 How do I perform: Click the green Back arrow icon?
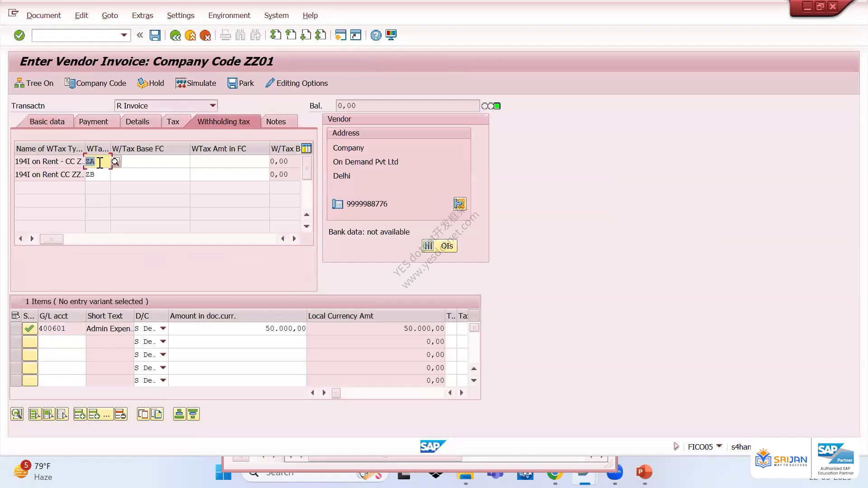point(175,35)
